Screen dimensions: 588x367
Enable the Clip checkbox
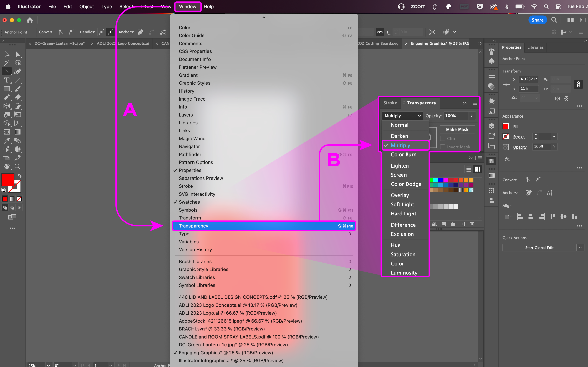pos(443,138)
